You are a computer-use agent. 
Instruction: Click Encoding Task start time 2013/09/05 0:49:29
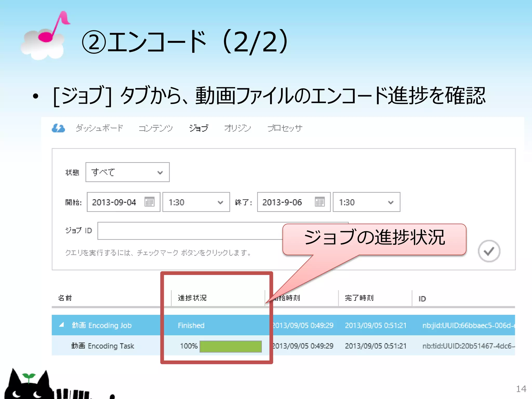(x=303, y=346)
